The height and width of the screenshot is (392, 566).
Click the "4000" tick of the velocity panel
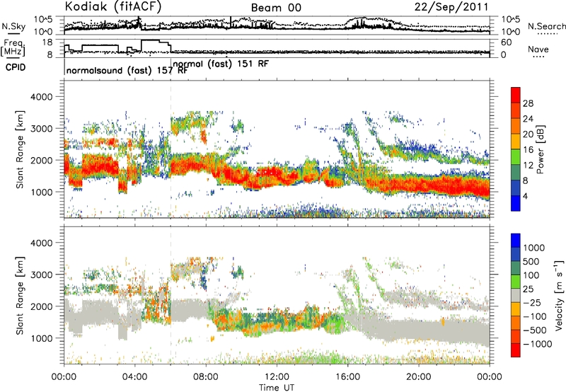click(41, 243)
